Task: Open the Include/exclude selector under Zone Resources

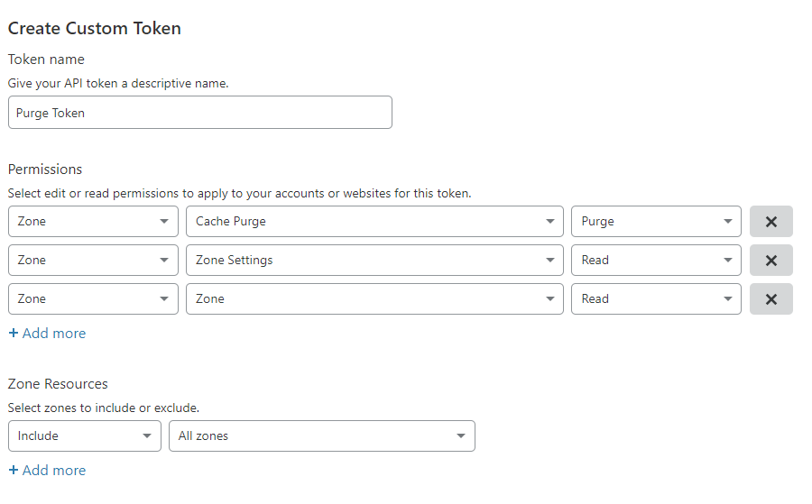Action: pyautogui.click(x=84, y=435)
